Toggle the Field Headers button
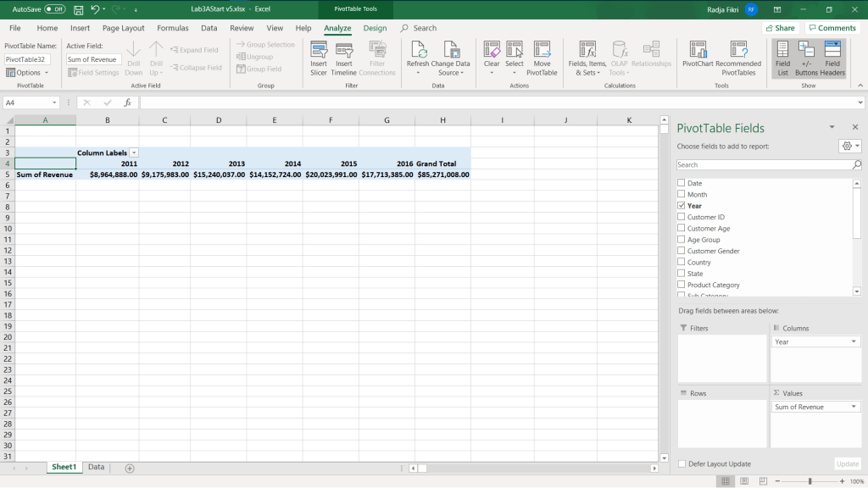868x488 pixels. 832,52
